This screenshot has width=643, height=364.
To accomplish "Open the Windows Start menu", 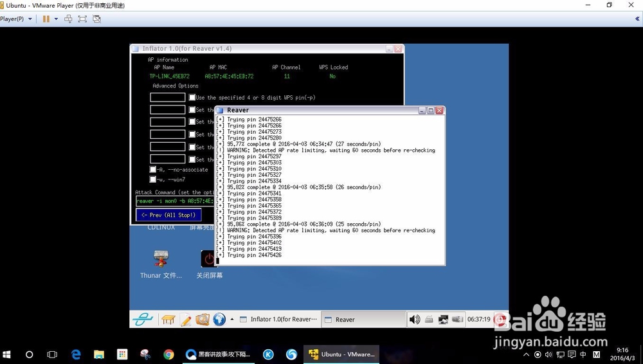I will point(6,354).
